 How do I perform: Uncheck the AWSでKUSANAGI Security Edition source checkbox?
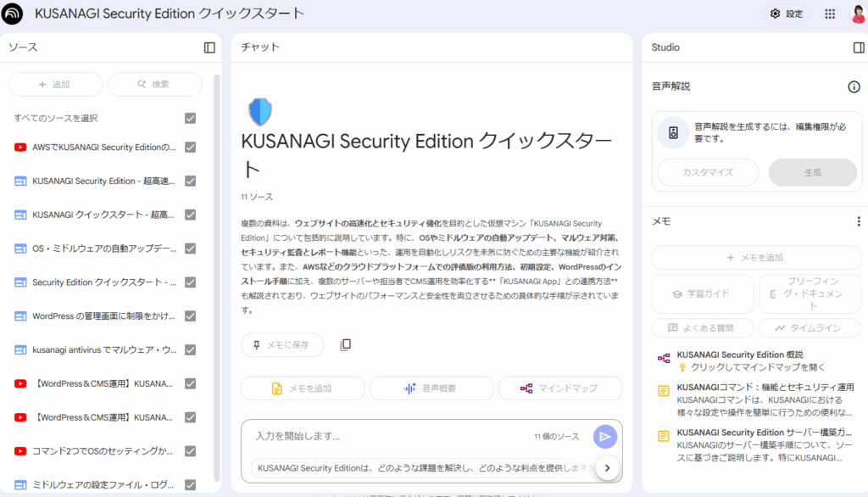pyautogui.click(x=191, y=148)
